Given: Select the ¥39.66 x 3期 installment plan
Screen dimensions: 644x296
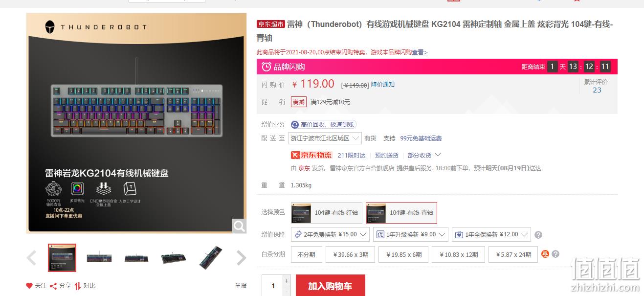Looking at the screenshot, I should pos(350,254).
